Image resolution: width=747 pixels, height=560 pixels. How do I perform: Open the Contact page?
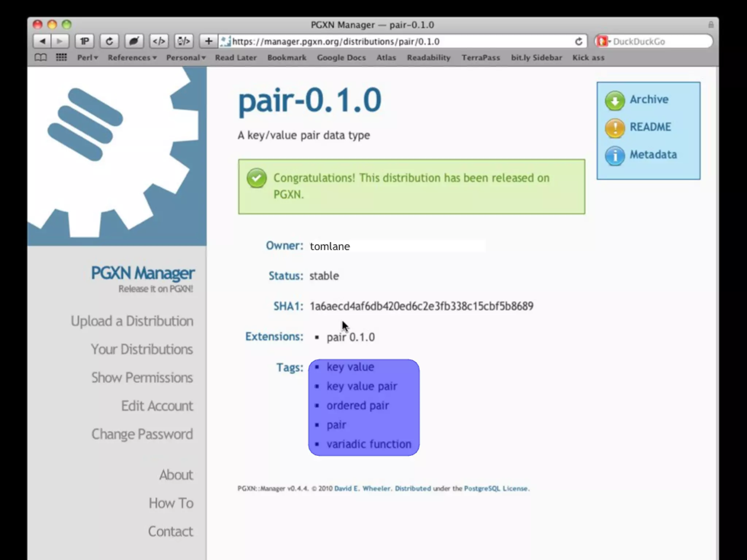(170, 532)
